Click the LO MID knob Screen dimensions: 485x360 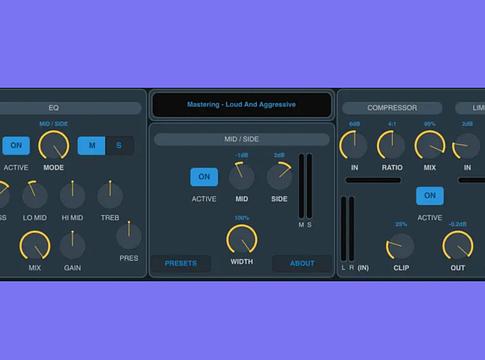tap(35, 195)
